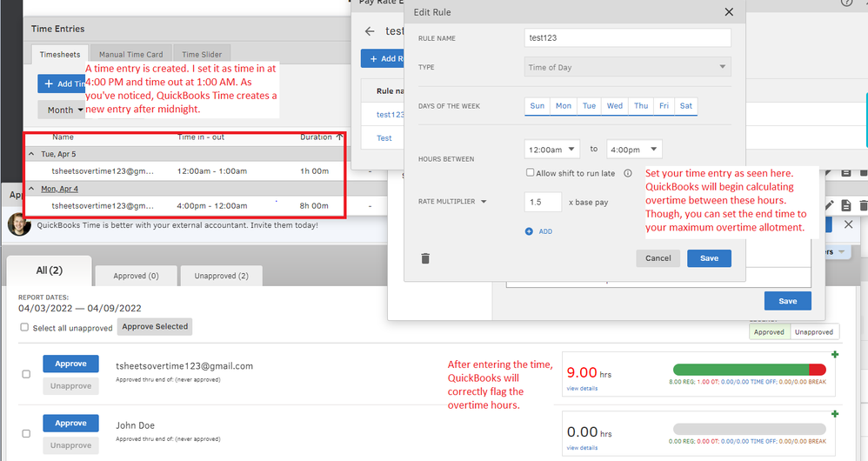
Task: Toggle Mon in days of the week
Action: [x=564, y=106]
